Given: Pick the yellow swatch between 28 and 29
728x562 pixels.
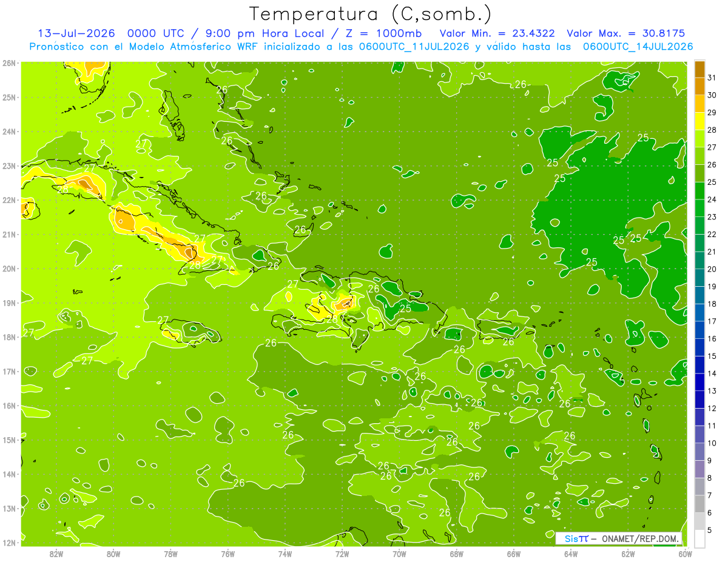Looking at the screenshot, I should 699,121.
